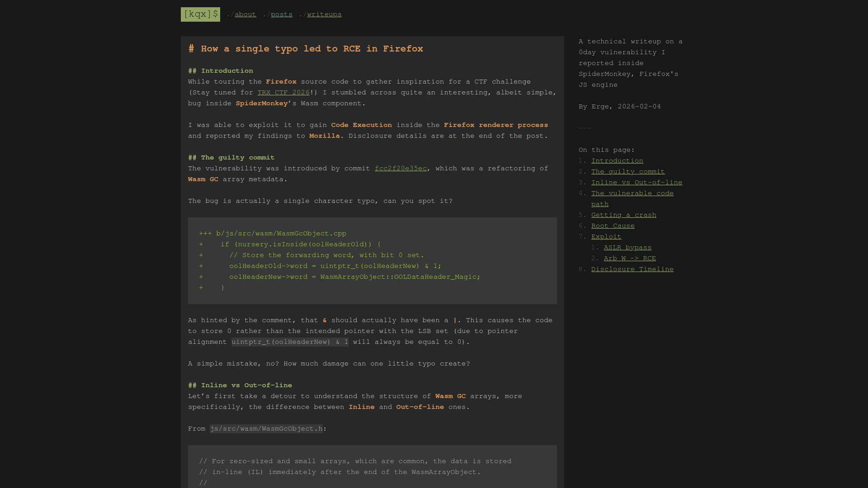The height and width of the screenshot is (488, 868).
Task: Open the ./posts page
Action: [281, 14]
